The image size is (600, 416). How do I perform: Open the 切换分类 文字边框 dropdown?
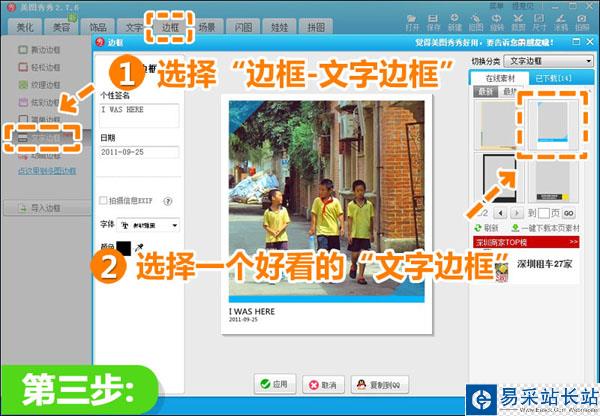tap(548, 61)
